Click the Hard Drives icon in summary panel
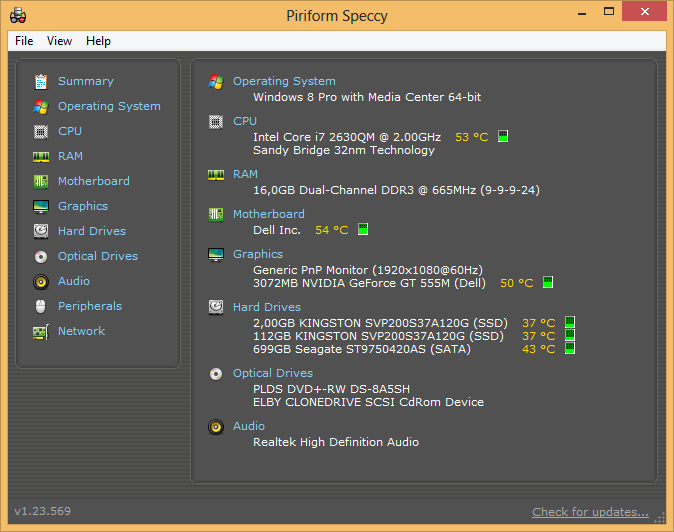674x532 pixels. 216,307
